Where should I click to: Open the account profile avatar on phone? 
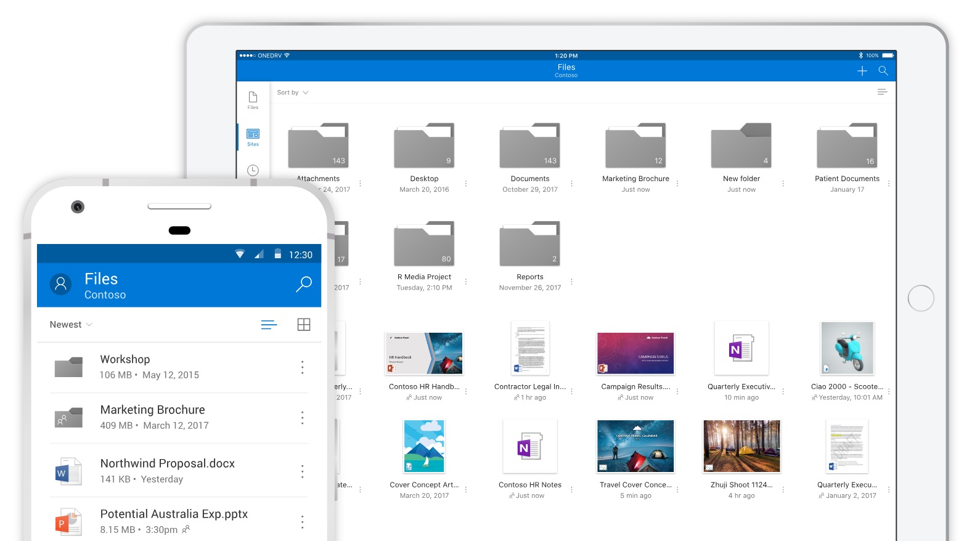point(60,284)
